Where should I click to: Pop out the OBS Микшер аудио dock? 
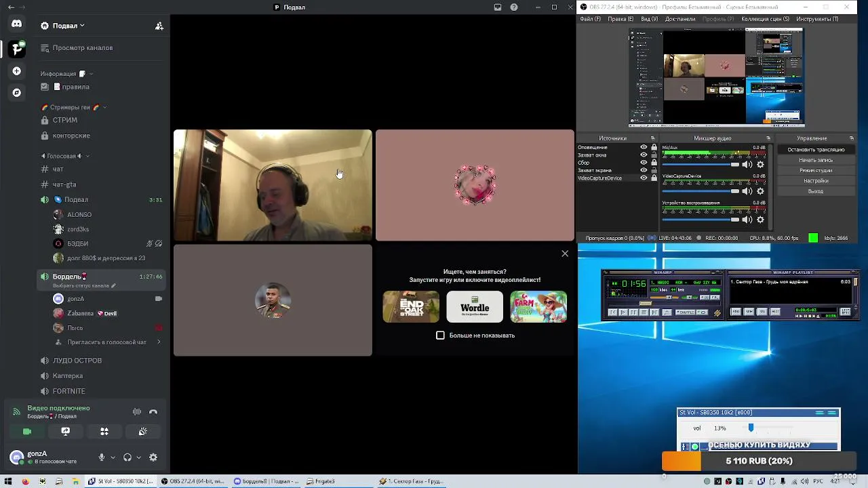coord(768,138)
